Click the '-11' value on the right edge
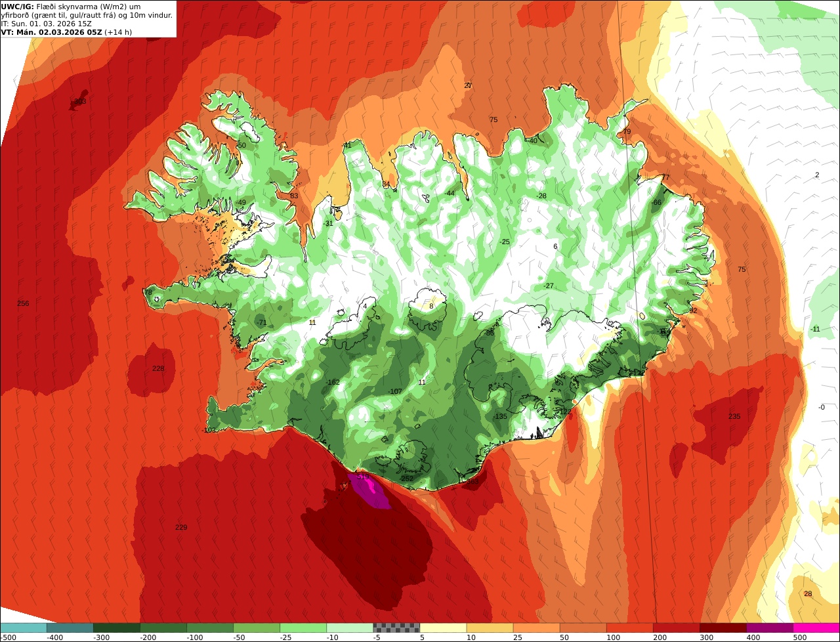 pyautogui.click(x=815, y=329)
